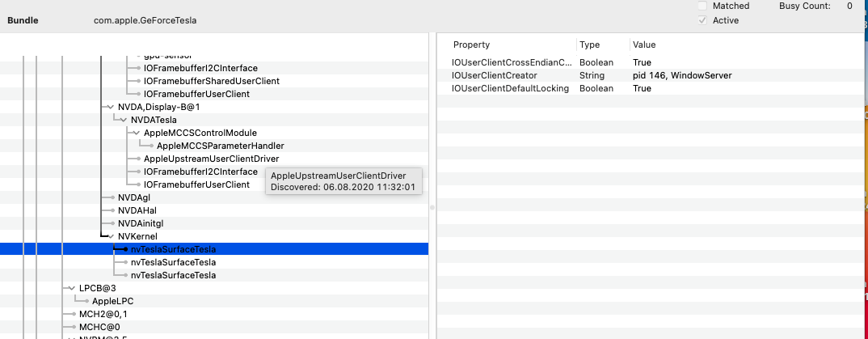Click the Busy Count label

[x=804, y=6]
